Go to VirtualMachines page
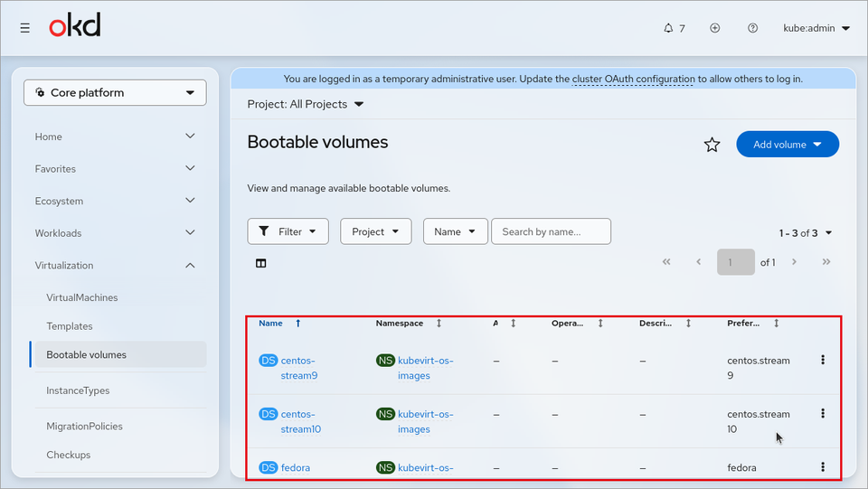This screenshot has width=868, height=489. [82, 297]
